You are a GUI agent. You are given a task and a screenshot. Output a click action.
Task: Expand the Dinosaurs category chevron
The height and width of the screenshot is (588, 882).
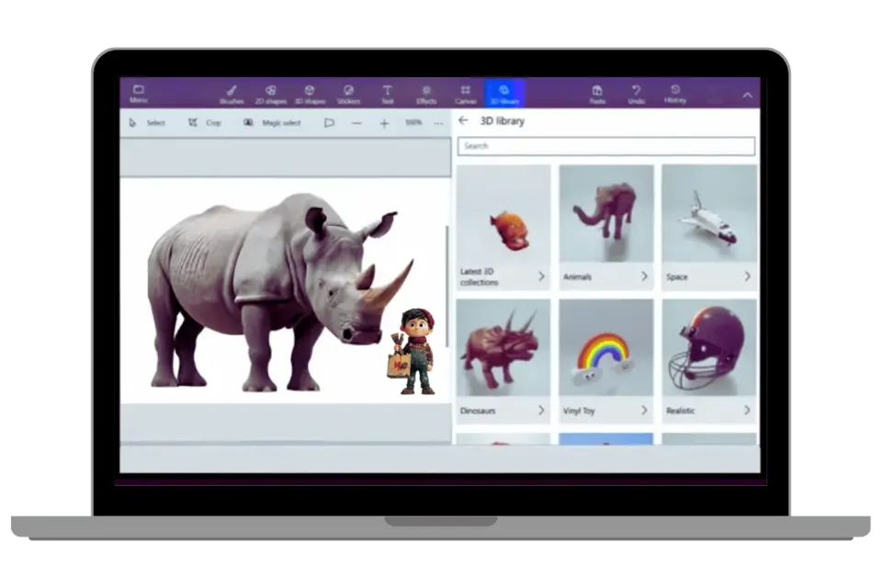(x=540, y=411)
